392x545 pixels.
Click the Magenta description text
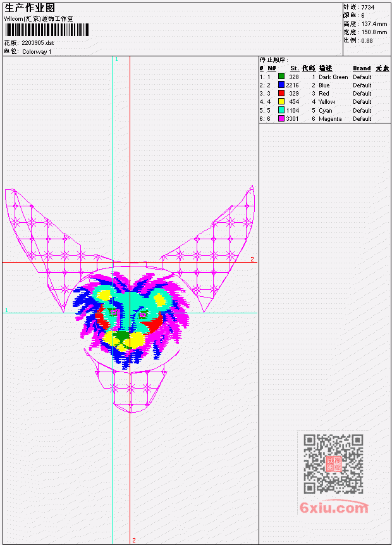click(x=330, y=119)
